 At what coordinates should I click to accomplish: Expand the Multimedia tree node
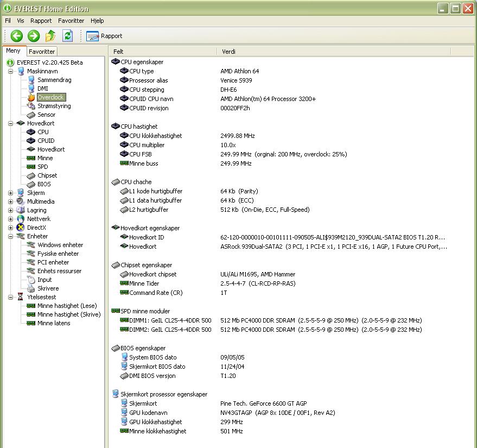click(x=11, y=201)
